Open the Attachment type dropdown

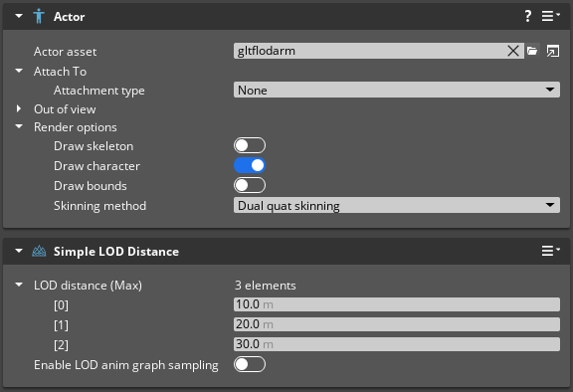[397, 90]
